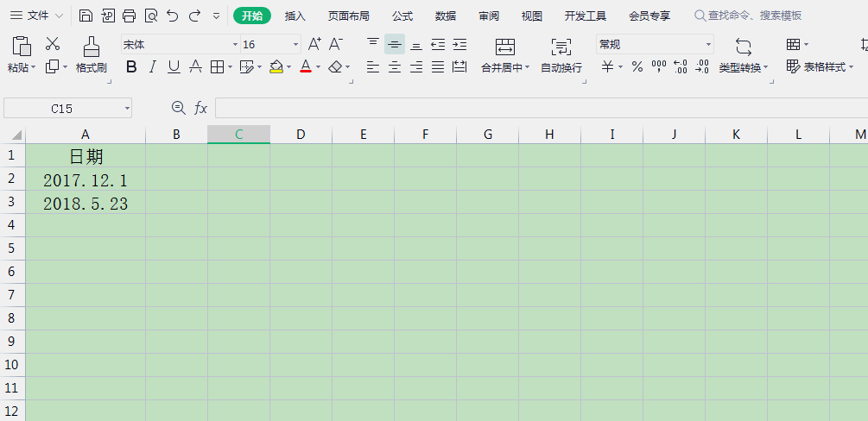Screen dimensions: 868x421
Task: Open the 文件 menu
Action: [36, 16]
